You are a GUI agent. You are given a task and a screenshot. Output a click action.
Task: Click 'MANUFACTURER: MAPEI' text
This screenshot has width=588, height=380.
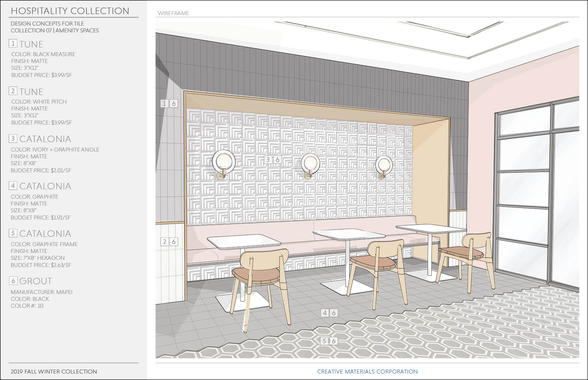[42, 292]
